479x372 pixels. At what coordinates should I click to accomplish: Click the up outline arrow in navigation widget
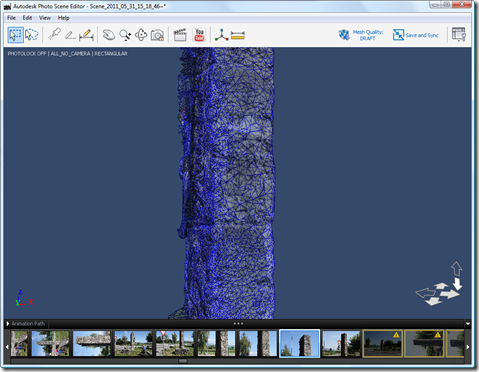456,269
